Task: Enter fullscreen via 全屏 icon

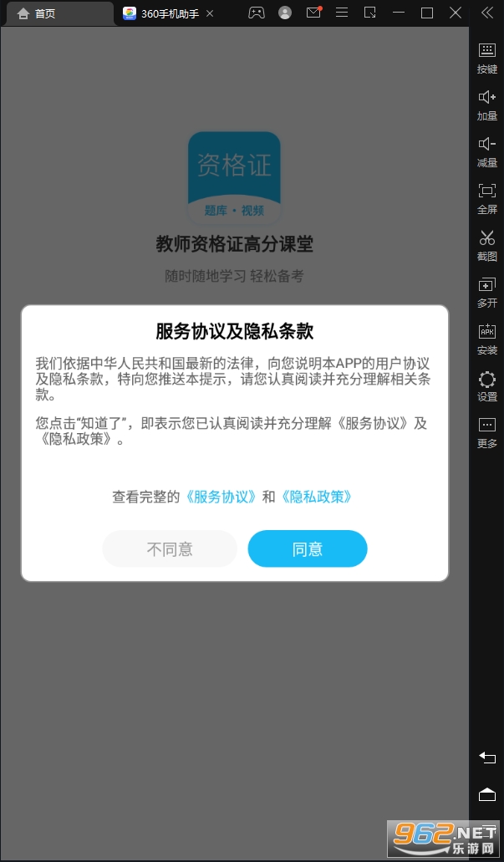Action: 487,198
